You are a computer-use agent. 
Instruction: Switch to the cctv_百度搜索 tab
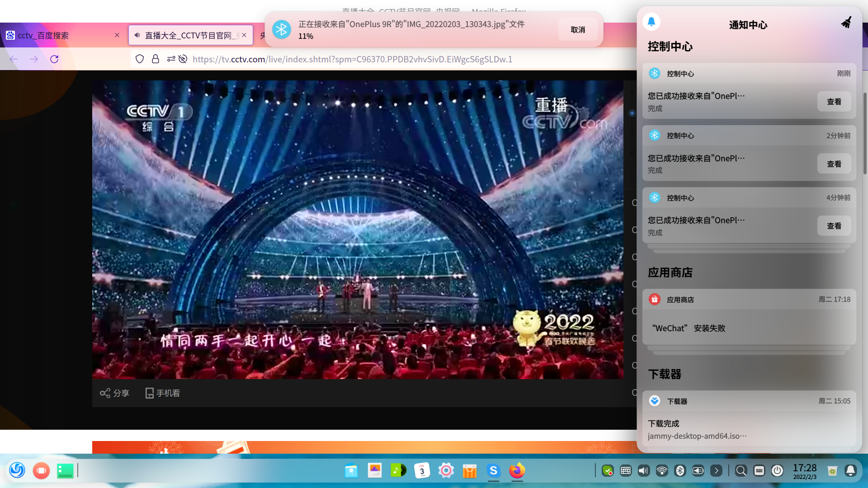(x=43, y=35)
